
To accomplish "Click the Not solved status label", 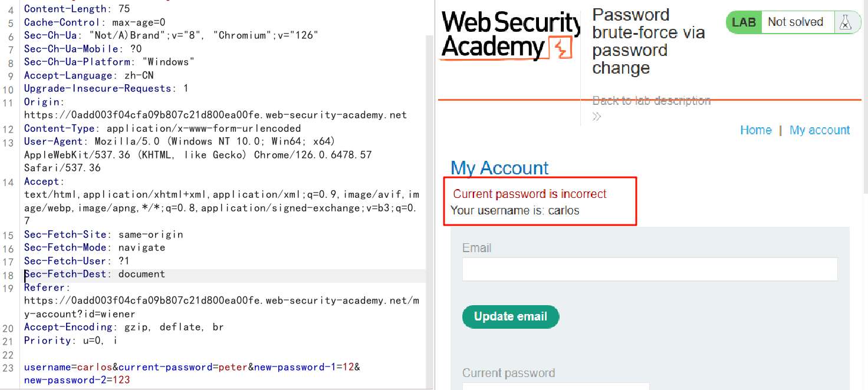I will (795, 22).
